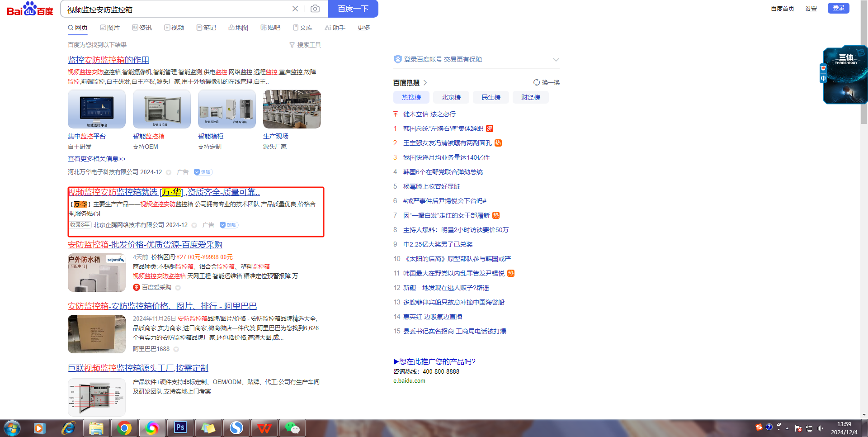Clear the search box with X icon
The width and height of the screenshot is (868, 437).
pyautogui.click(x=295, y=9)
